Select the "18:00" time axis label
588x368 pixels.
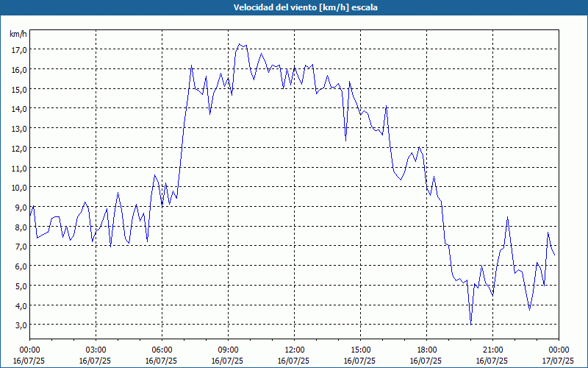tap(426, 350)
